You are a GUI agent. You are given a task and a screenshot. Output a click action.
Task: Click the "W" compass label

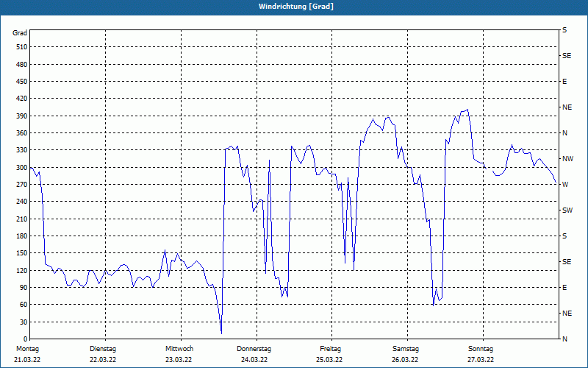(565, 185)
